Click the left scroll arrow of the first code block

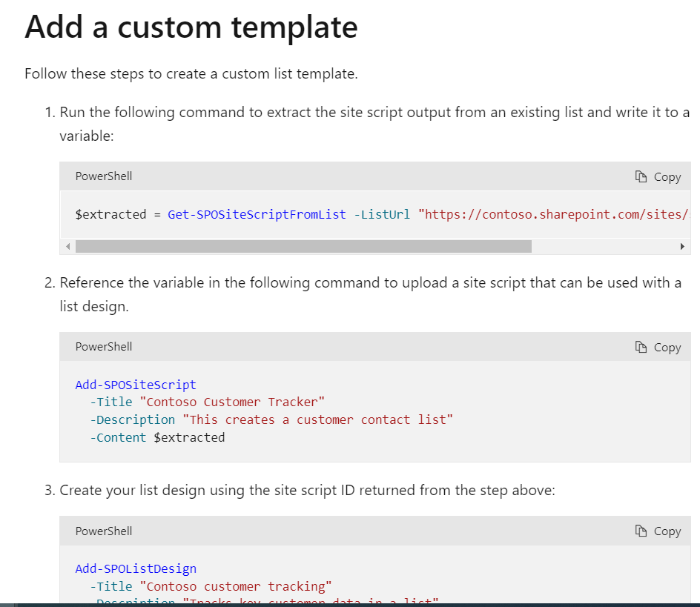pos(67,246)
